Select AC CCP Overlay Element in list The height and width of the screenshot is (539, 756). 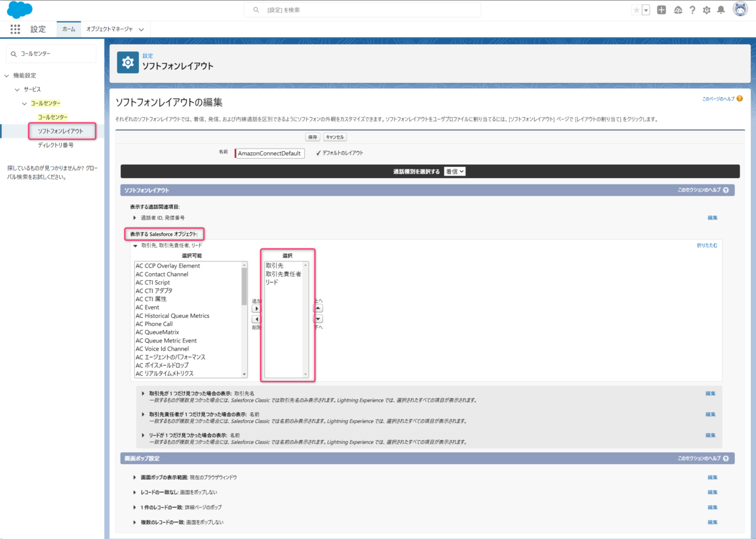pos(168,266)
